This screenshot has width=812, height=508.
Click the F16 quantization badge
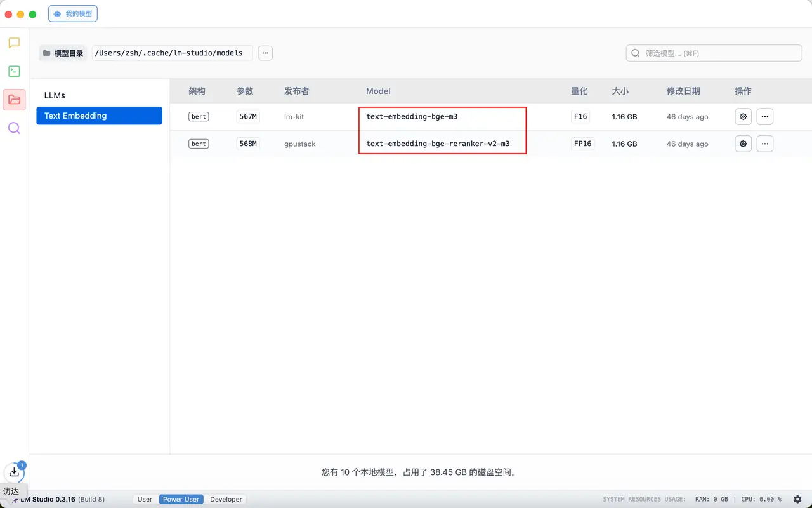coord(580,117)
